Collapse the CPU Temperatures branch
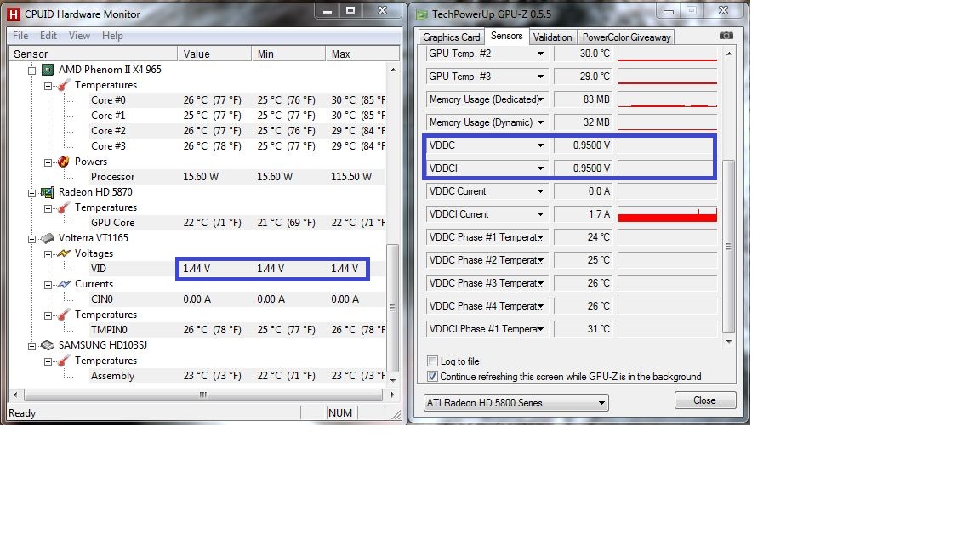This screenshot has height=551, width=980. point(48,86)
